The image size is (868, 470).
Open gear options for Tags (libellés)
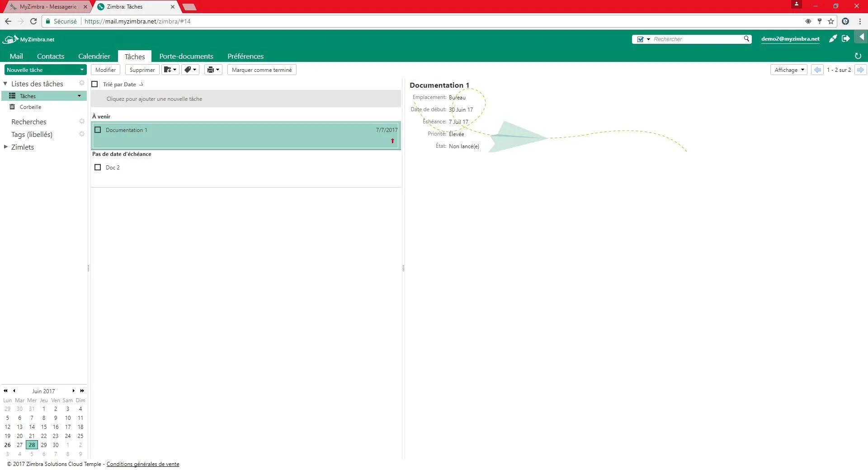[82, 134]
